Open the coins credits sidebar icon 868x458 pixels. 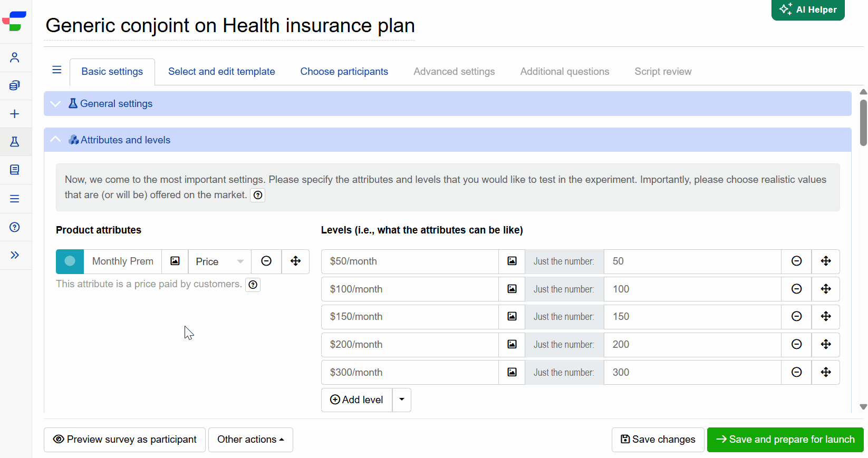coord(15,85)
